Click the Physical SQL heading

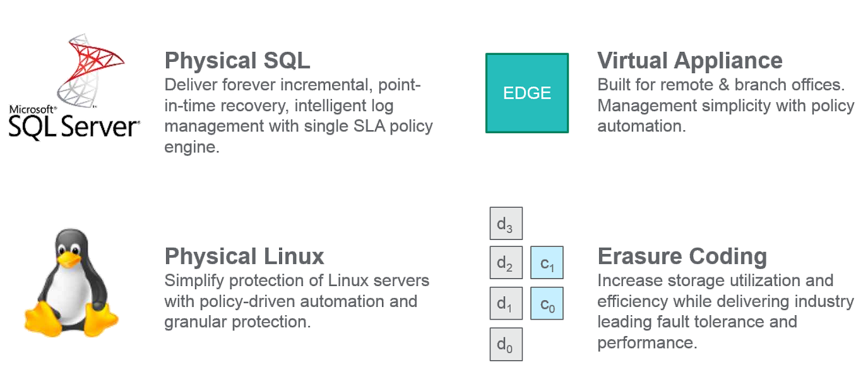[237, 61]
